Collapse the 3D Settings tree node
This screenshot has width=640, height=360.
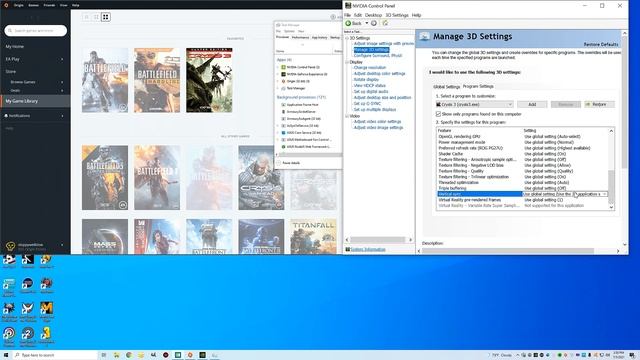347,38
